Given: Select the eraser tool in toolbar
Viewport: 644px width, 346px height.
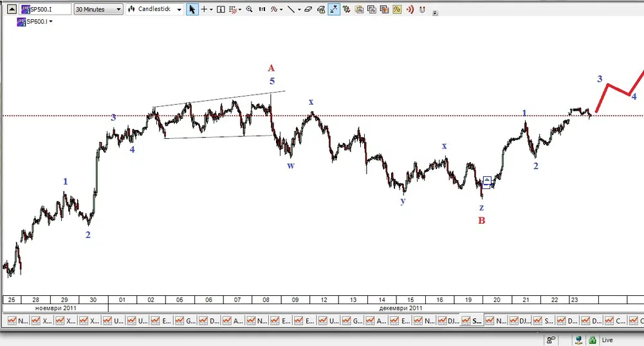Looking at the screenshot, I should pos(308,10).
